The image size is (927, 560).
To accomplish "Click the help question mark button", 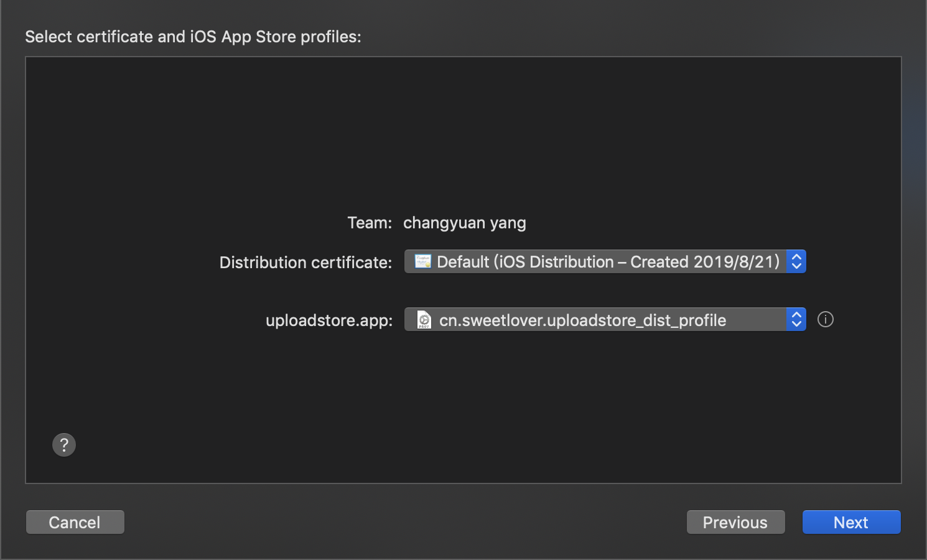I will [64, 445].
